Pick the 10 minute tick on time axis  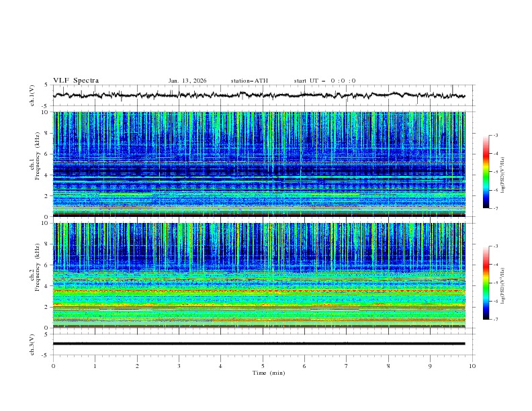[x=472, y=366]
